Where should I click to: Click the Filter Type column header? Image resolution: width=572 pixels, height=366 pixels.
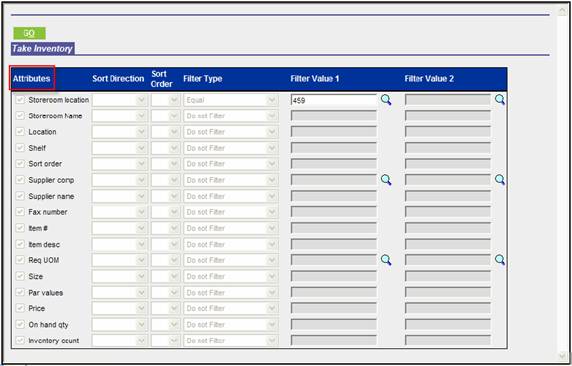[x=202, y=78]
